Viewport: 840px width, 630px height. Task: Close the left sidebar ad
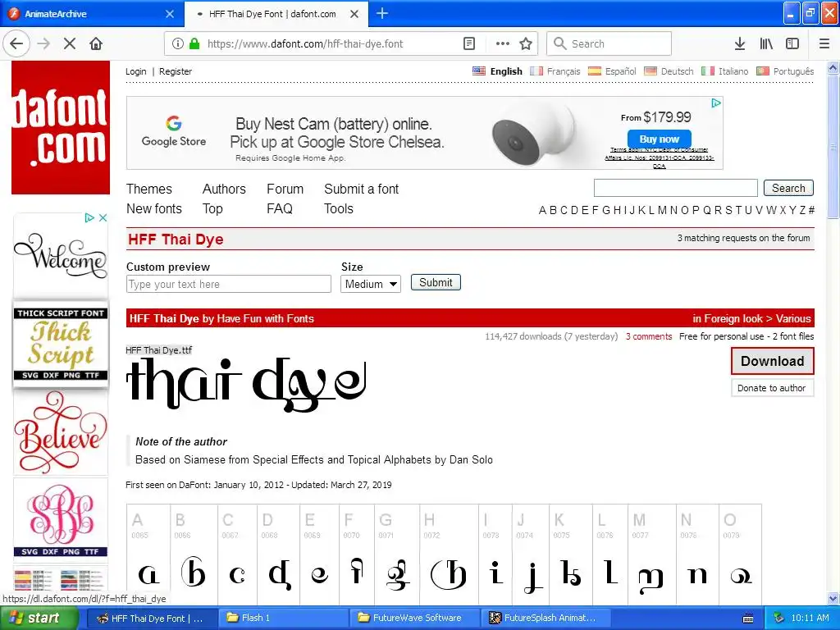[103, 217]
